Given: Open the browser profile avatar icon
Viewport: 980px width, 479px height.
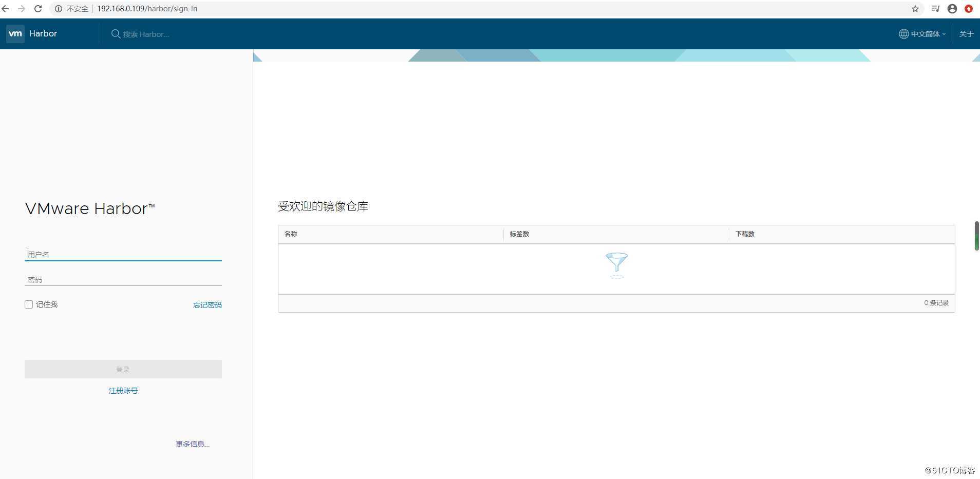Looking at the screenshot, I should pyautogui.click(x=952, y=9).
